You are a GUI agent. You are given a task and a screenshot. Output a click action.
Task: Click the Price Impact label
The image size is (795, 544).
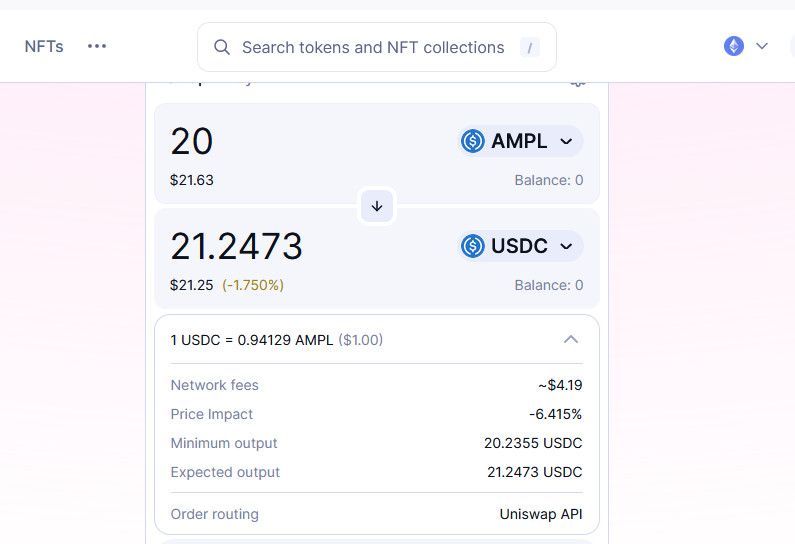212,414
